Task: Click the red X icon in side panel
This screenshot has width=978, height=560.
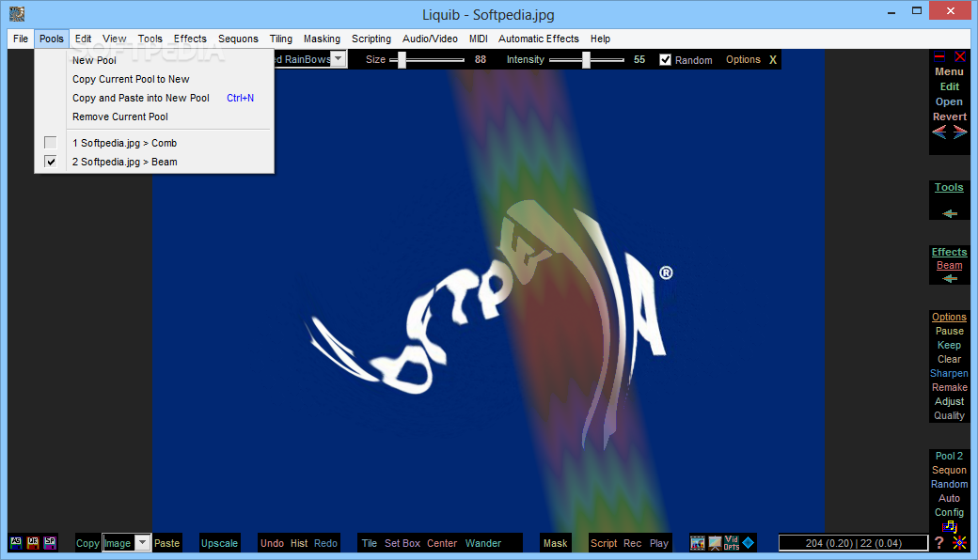Action: [x=960, y=56]
